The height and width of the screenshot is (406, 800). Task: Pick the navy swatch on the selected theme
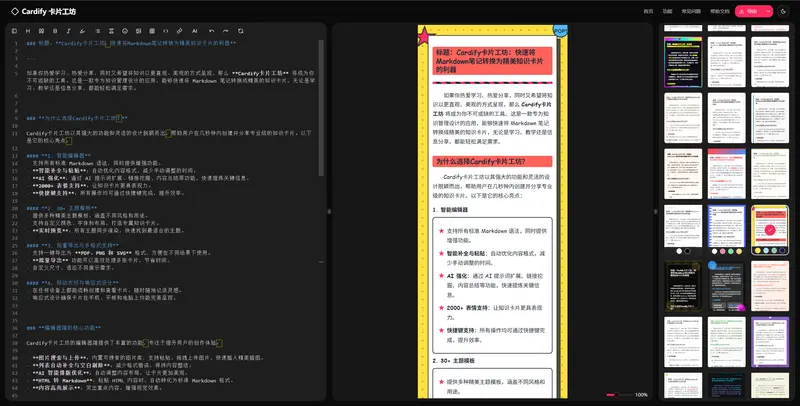(x=784, y=251)
